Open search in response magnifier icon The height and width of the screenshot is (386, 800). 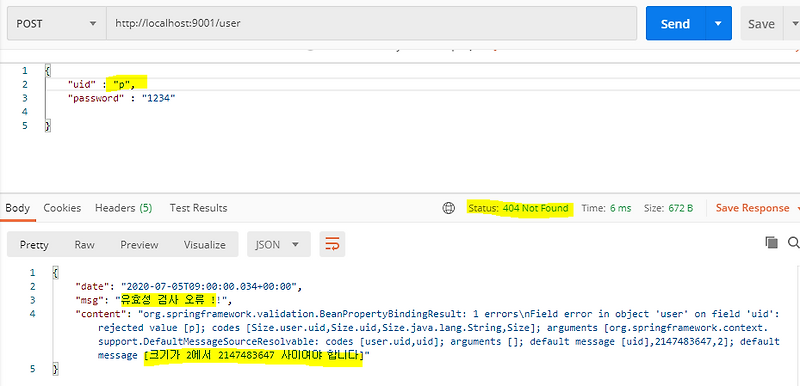tap(794, 242)
